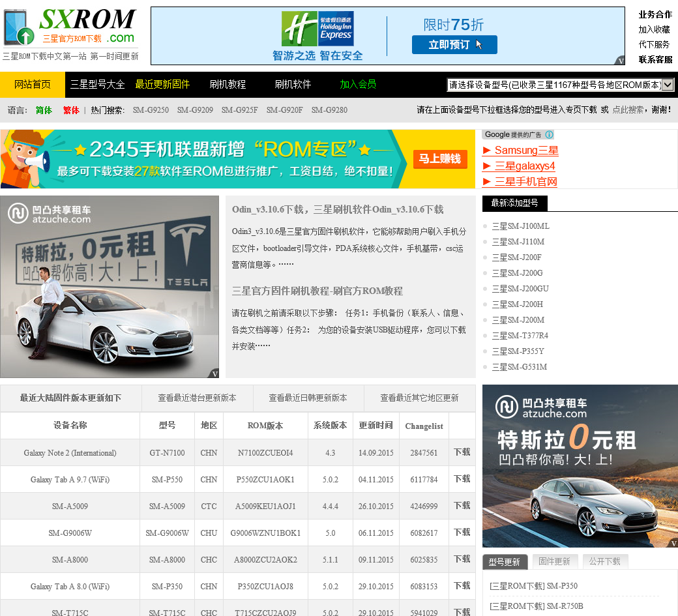Open 三星SM-J100ML in newest models
Viewport: 678px width, 616px height.
521,226
